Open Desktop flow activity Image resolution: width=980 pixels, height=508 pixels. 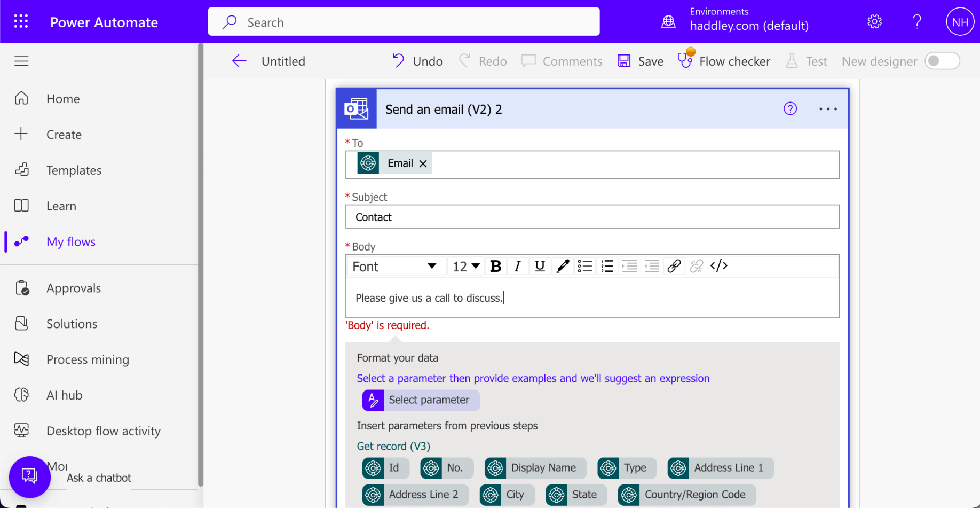click(104, 431)
